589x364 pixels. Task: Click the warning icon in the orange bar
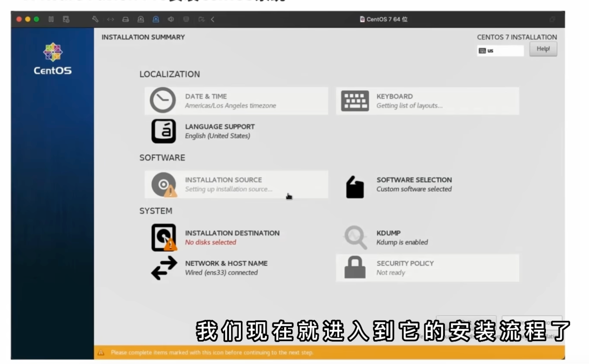(x=101, y=353)
